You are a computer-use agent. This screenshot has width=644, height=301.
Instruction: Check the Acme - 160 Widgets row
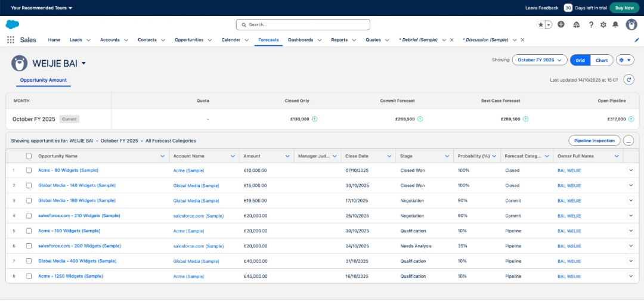pyautogui.click(x=29, y=231)
